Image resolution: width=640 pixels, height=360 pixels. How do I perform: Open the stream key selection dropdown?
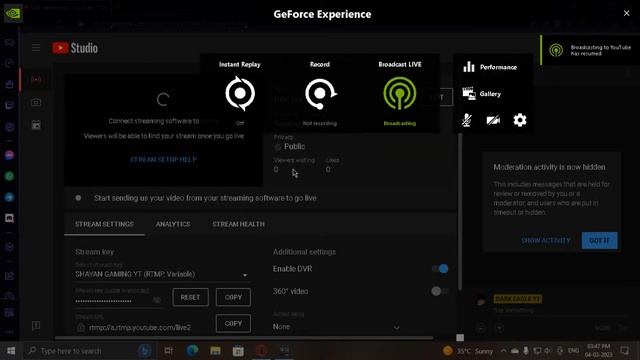pyautogui.click(x=162, y=274)
